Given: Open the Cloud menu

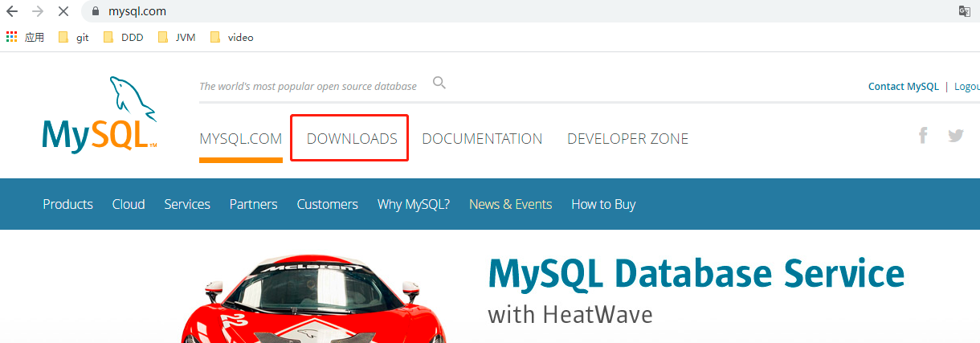Looking at the screenshot, I should point(129,204).
